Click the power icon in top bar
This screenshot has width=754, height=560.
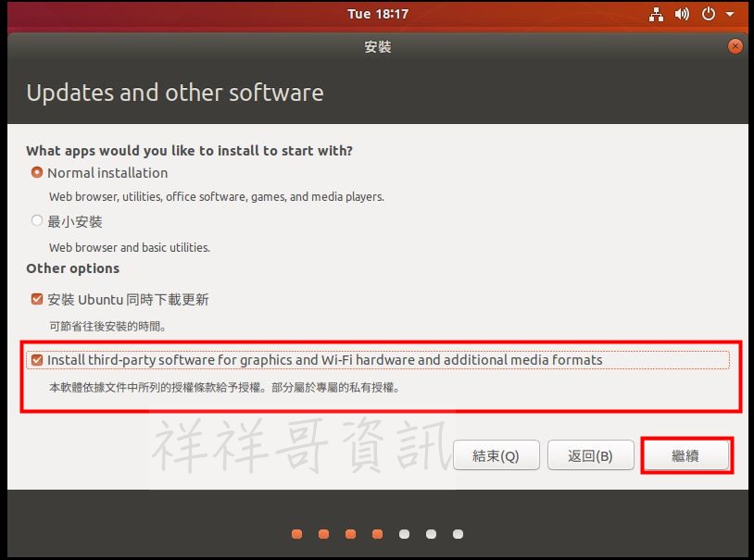pos(709,14)
